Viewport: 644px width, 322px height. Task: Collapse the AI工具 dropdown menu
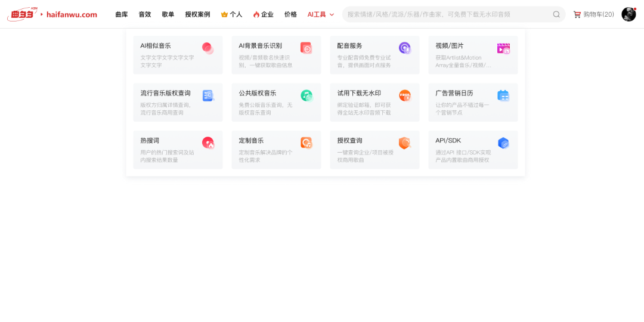tap(321, 14)
